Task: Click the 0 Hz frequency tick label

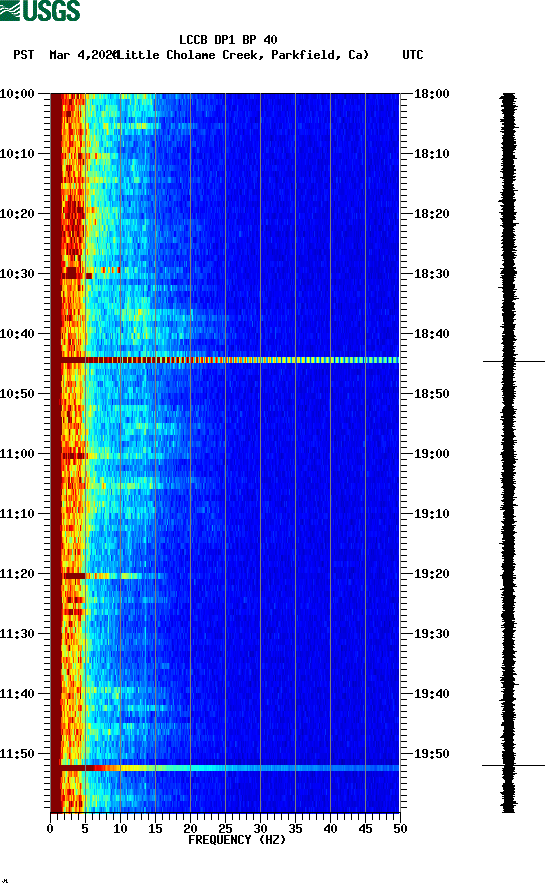Action: pos(50,829)
